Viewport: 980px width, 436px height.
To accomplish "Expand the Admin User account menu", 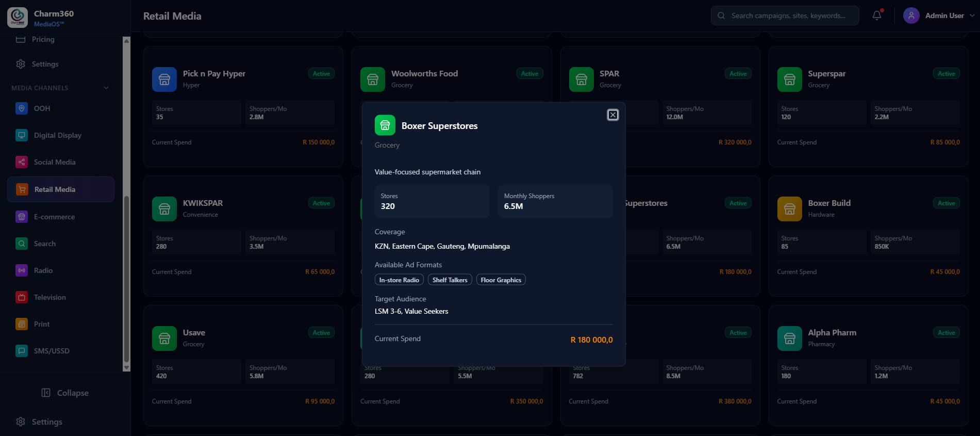I will coord(972,15).
